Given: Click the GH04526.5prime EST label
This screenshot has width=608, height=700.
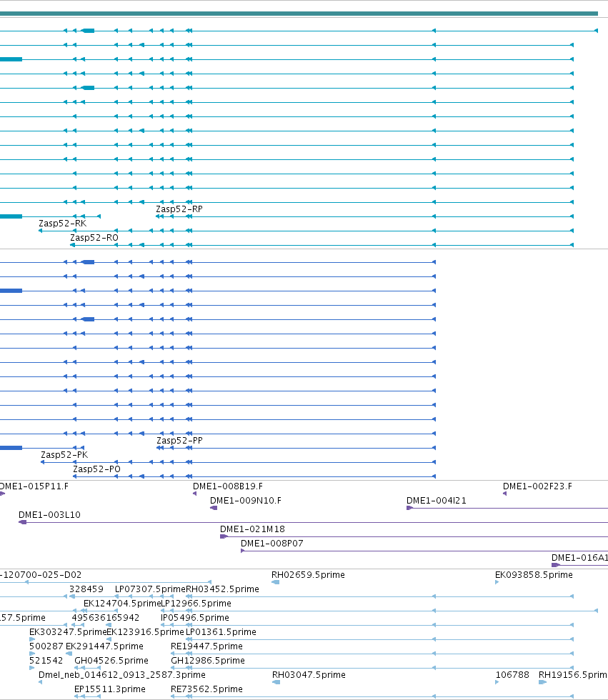Looking at the screenshot, I should (111, 661).
